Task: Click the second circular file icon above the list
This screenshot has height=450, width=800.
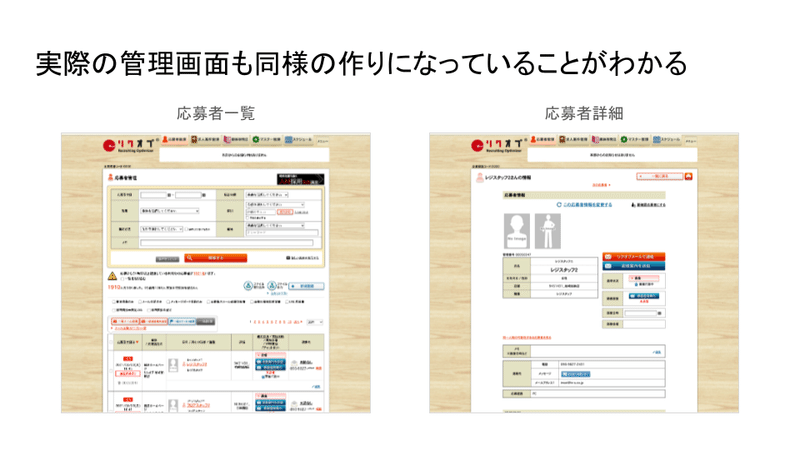Action: (272, 286)
